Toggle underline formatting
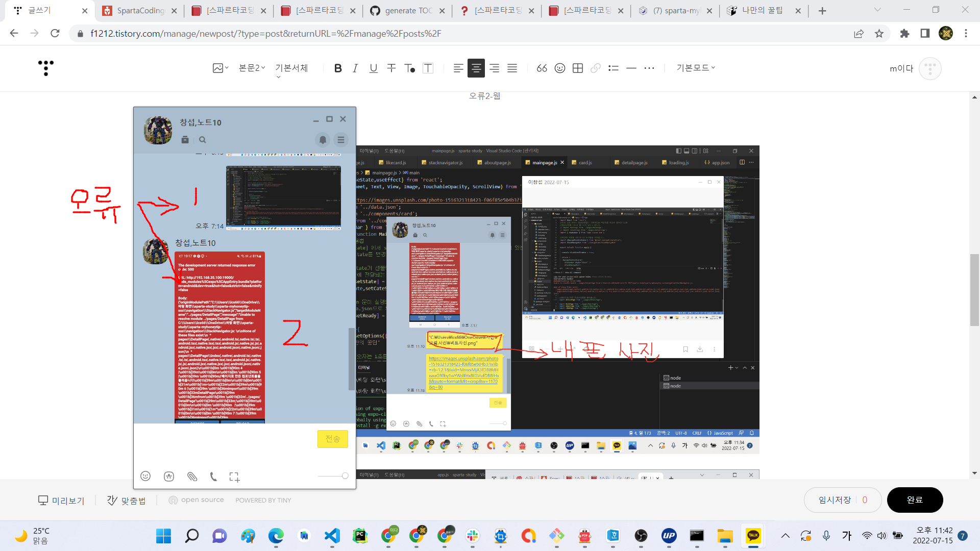Image resolution: width=980 pixels, height=551 pixels. [x=374, y=68]
